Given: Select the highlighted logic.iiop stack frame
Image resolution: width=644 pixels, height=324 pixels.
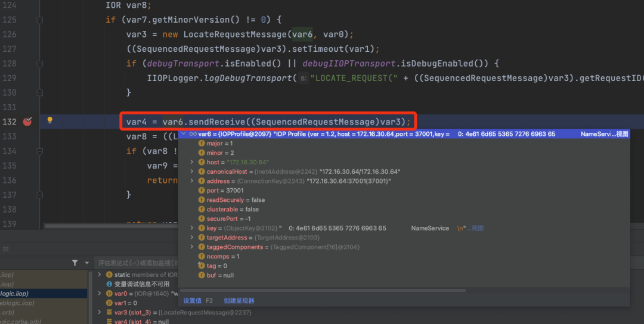Looking at the screenshot, I should click(44, 293).
